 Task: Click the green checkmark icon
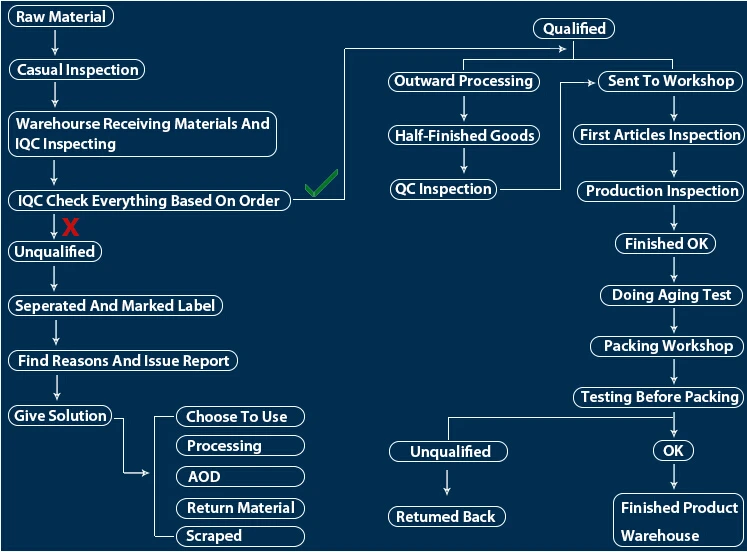coord(322,183)
